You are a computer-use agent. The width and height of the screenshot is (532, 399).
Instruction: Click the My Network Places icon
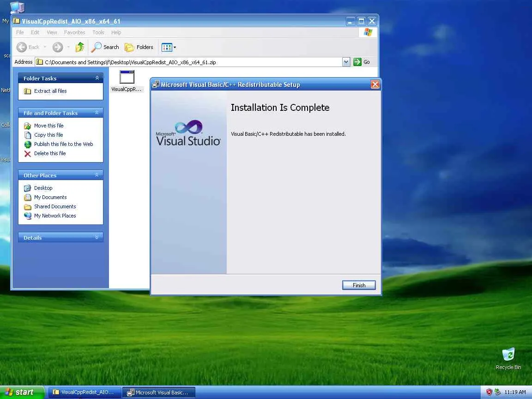[28, 216]
